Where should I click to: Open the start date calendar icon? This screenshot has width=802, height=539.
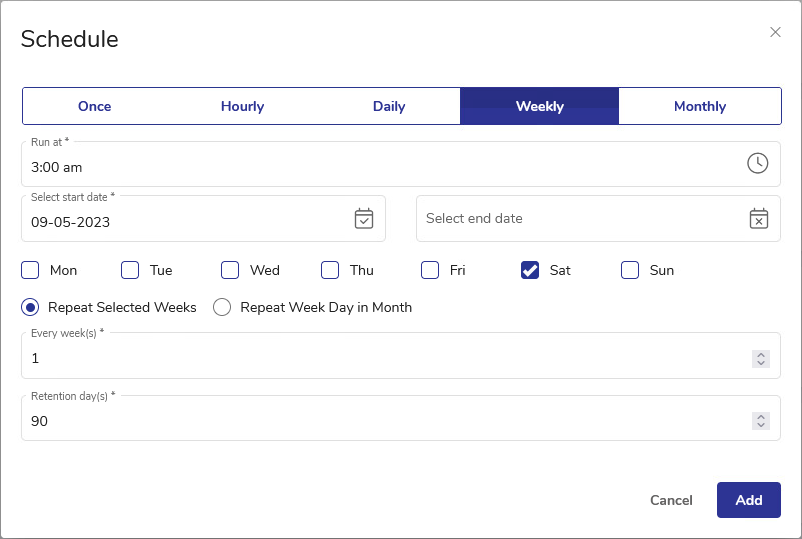click(x=364, y=218)
